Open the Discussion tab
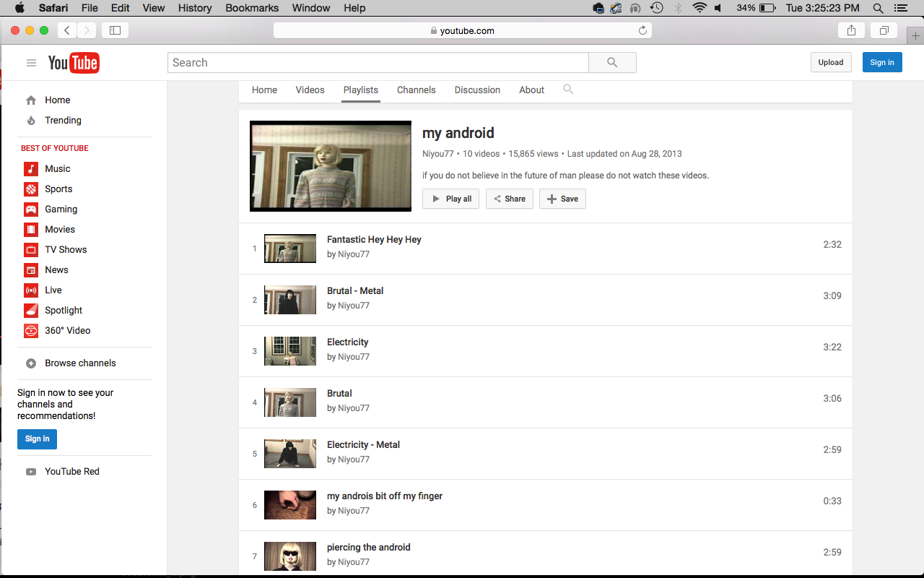The width and height of the screenshot is (924, 578). 477,90
